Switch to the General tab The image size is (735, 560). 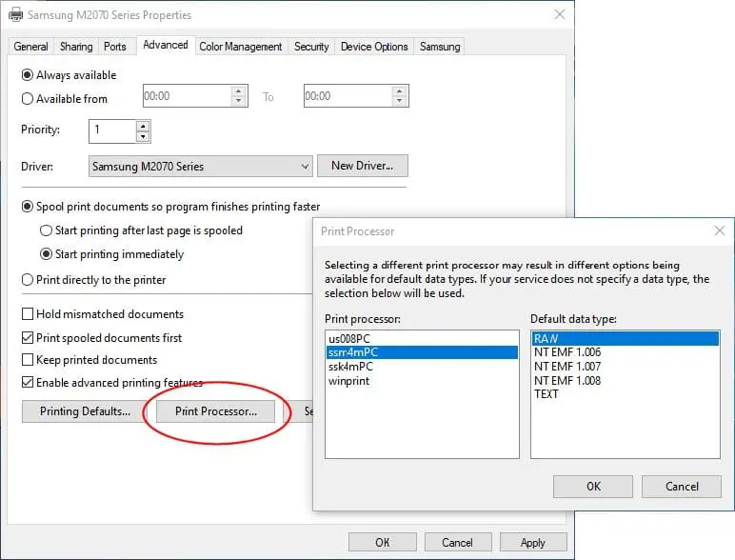(30, 47)
